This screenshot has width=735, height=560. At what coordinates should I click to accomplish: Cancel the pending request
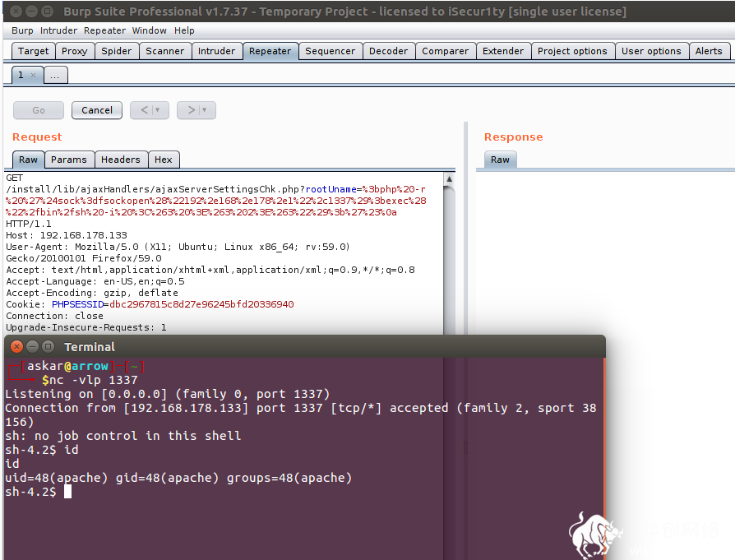pyautogui.click(x=97, y=110)
